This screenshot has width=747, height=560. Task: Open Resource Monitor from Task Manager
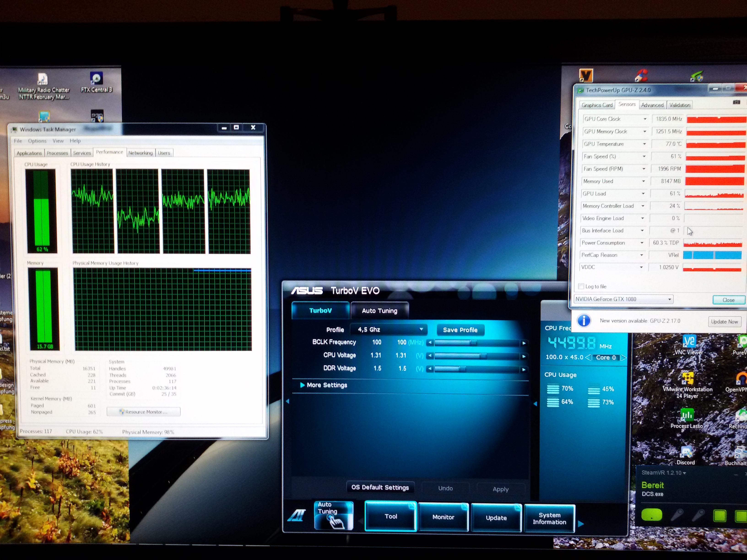143,412
